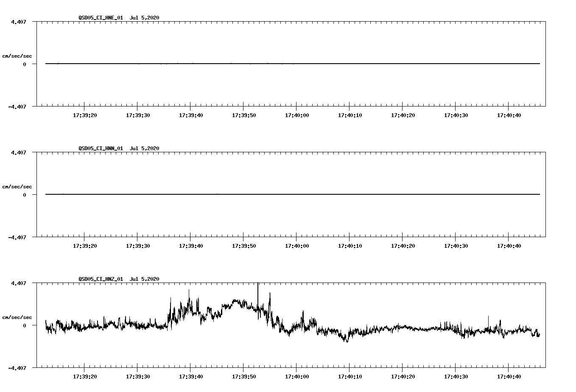This screenshot has height=392, width=576.
Task: Click 17:40:00 time label on HNZ axis
Action: (x=297, y=376)
